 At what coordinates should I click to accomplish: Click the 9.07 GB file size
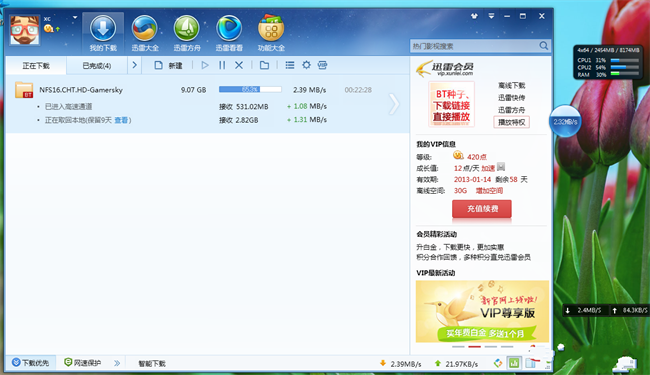point(193,90)
